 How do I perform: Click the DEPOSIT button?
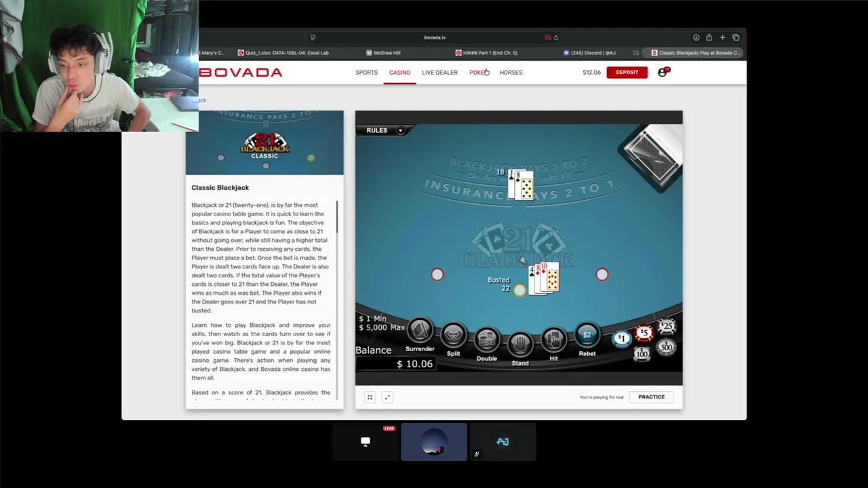[x=627, y=72]
